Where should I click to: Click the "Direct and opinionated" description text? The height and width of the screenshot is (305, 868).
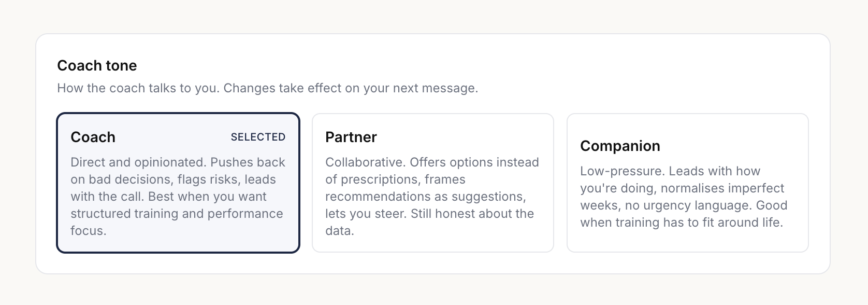pos(138,162)
